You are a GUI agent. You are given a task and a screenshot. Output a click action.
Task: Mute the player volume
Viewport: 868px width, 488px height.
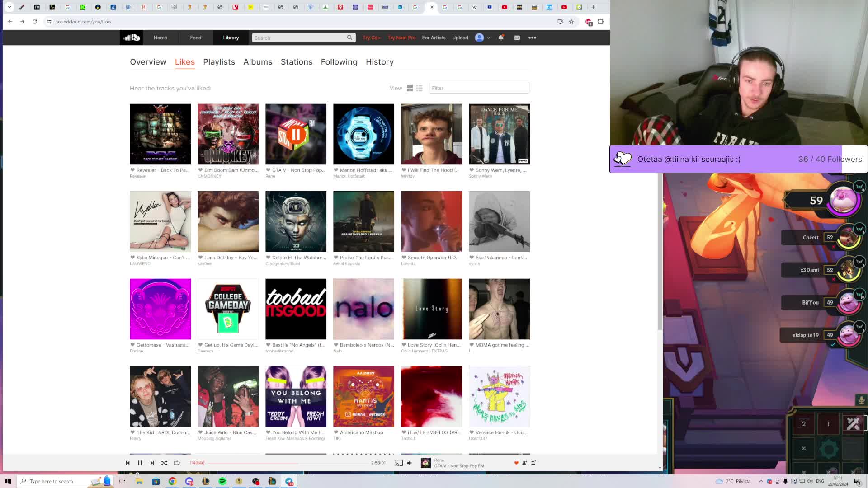point(410,463)
